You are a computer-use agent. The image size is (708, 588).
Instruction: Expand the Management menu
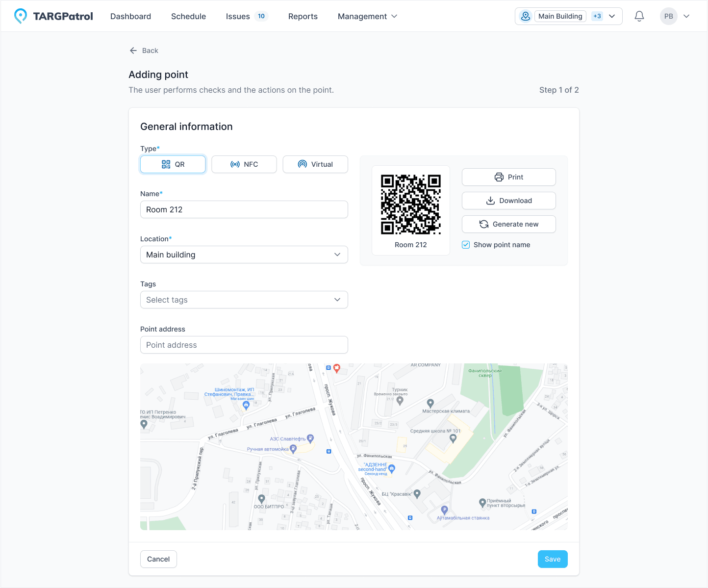click(368, 16)
